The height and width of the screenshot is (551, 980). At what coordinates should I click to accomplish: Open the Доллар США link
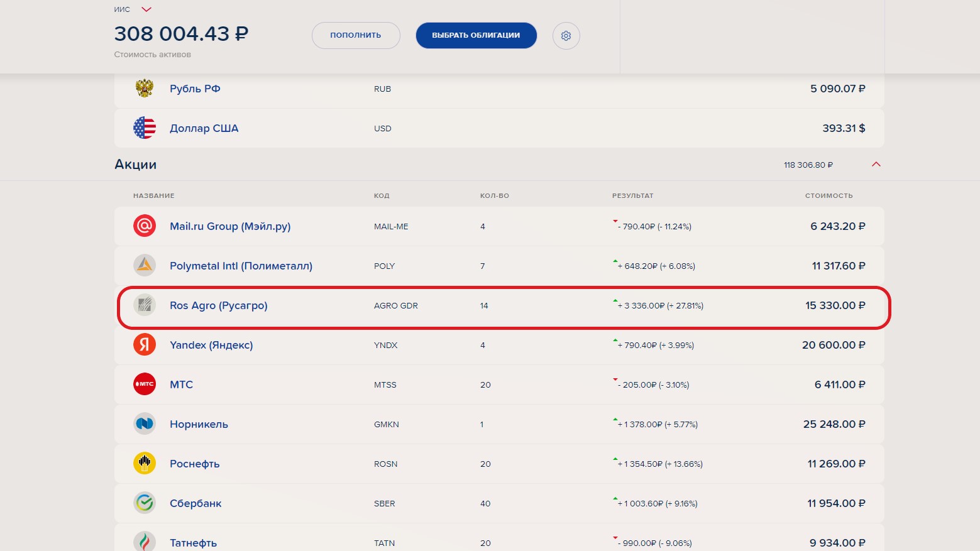coord(204,128)
